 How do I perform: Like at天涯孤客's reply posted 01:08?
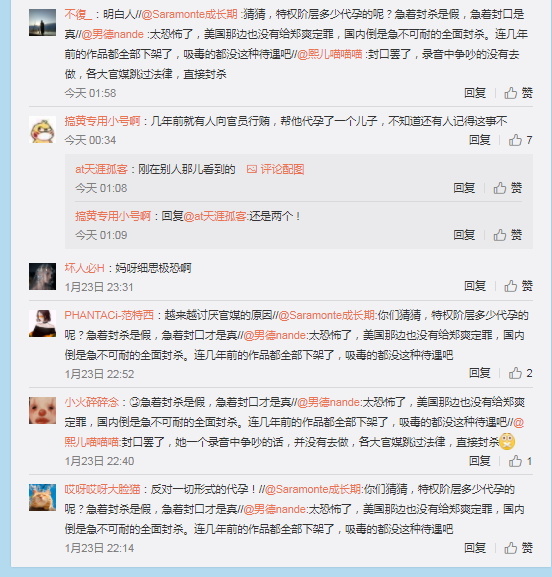coord(507,188)
